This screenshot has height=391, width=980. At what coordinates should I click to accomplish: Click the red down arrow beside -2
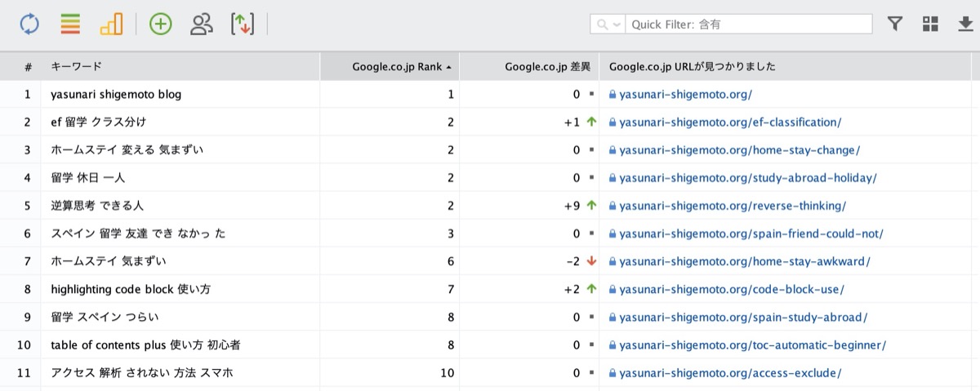pyautogui.click(x=592, y=261)
